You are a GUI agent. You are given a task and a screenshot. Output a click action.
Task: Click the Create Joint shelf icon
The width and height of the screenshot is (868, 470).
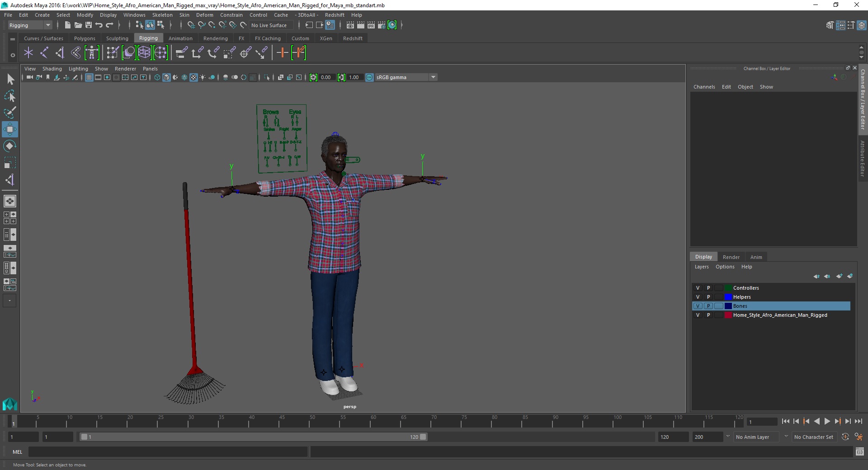tap(44, 53)
